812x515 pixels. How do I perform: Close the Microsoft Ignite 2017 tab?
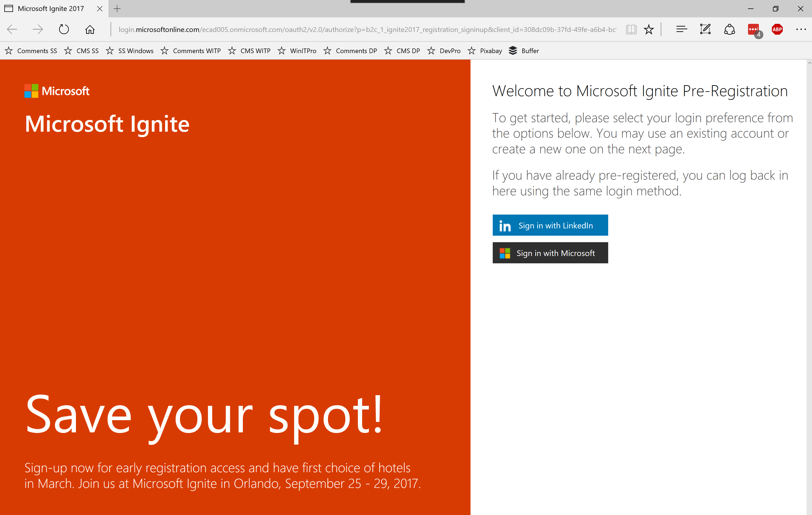pyautogui.click(x=99, y=9)
